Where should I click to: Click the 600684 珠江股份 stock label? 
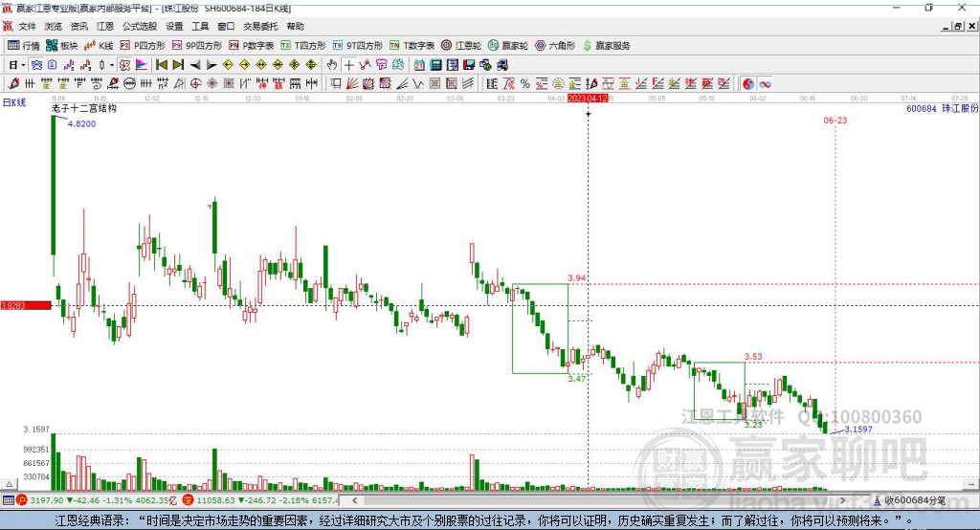click(x=942, y=109)
